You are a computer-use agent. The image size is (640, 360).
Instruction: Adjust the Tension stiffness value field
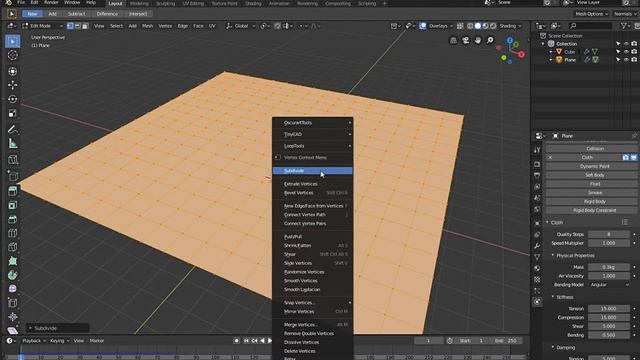coord(609,309)
